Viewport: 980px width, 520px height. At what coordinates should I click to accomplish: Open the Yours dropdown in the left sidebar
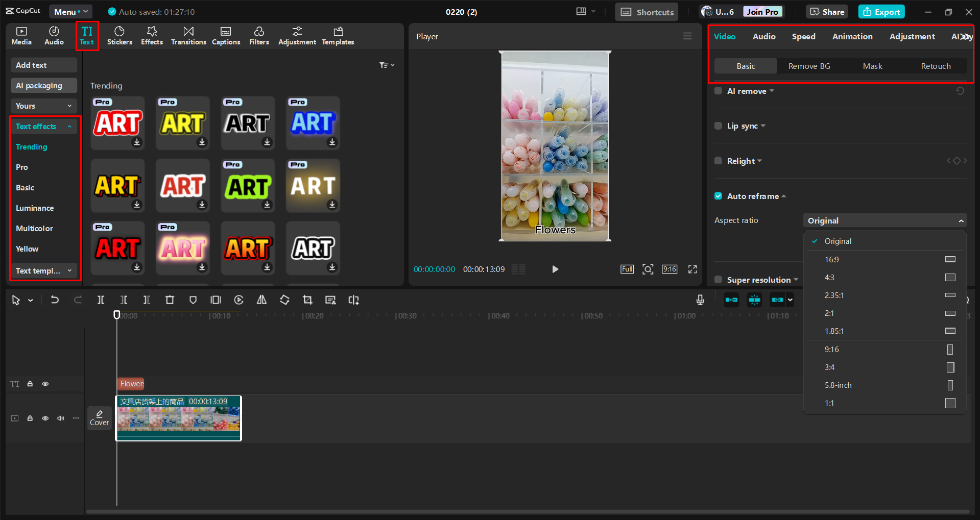coord(43,106)
